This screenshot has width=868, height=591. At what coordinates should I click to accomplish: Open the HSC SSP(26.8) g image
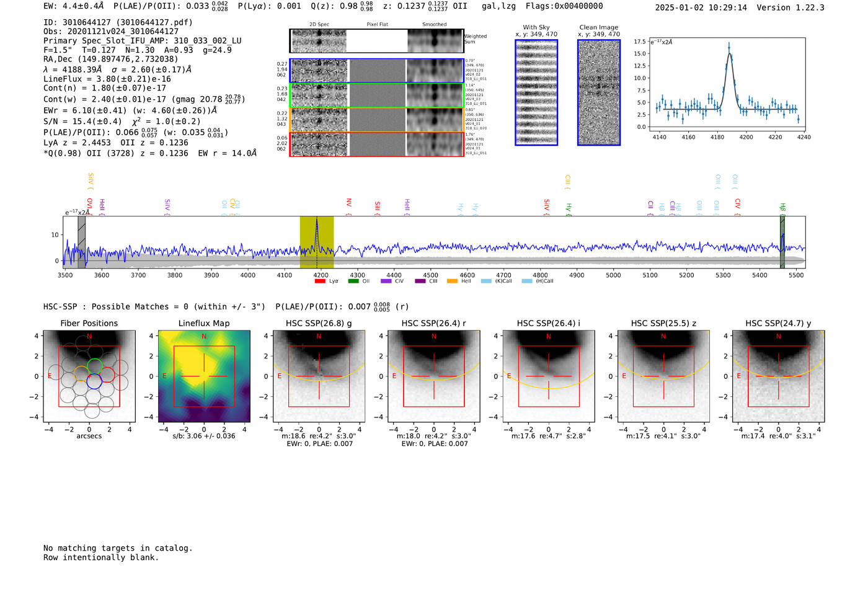point(319,376)
